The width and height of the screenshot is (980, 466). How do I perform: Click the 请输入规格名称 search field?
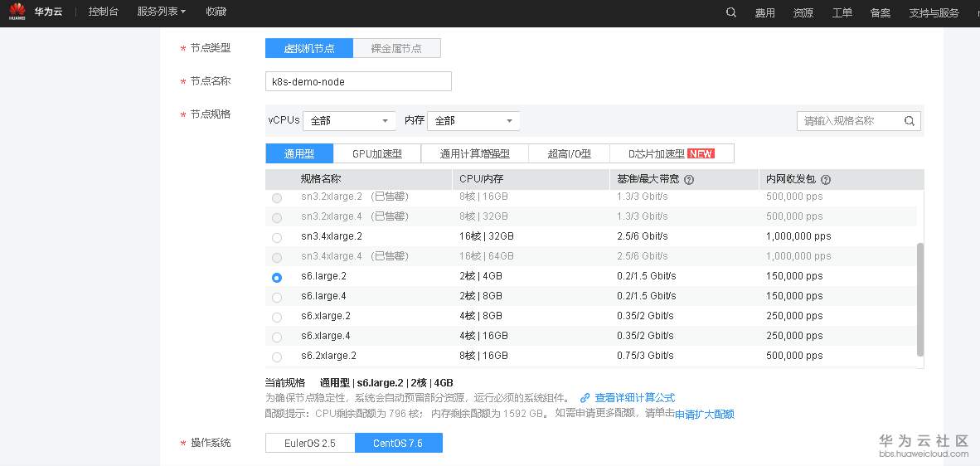point(859,120)
